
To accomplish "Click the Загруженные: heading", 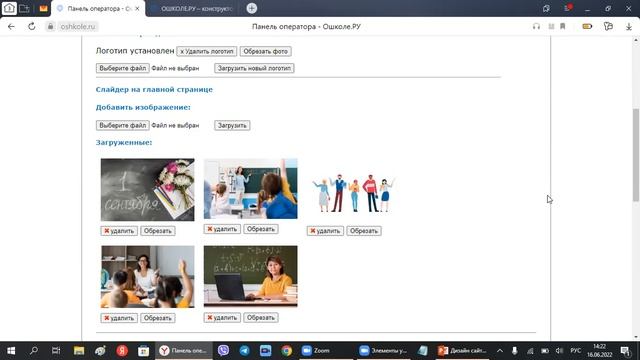I will tap(124, 142).
